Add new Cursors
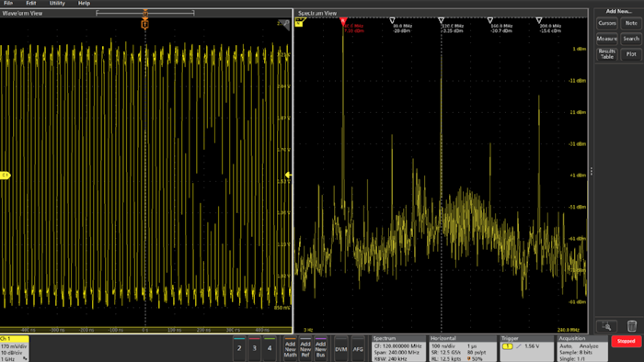This screenshot has height=362, width=644. (606, 23)
